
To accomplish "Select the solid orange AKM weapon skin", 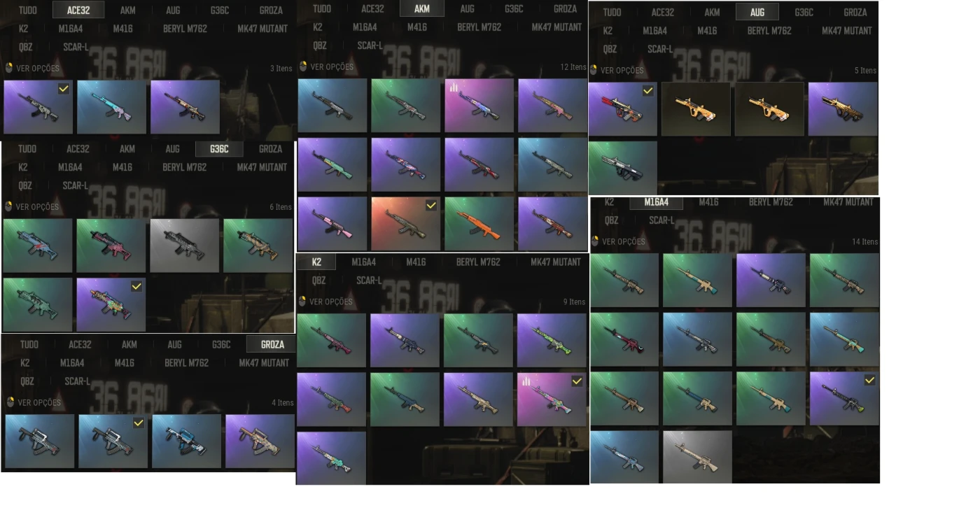I will pyautogui.click(x=479, y=224).
